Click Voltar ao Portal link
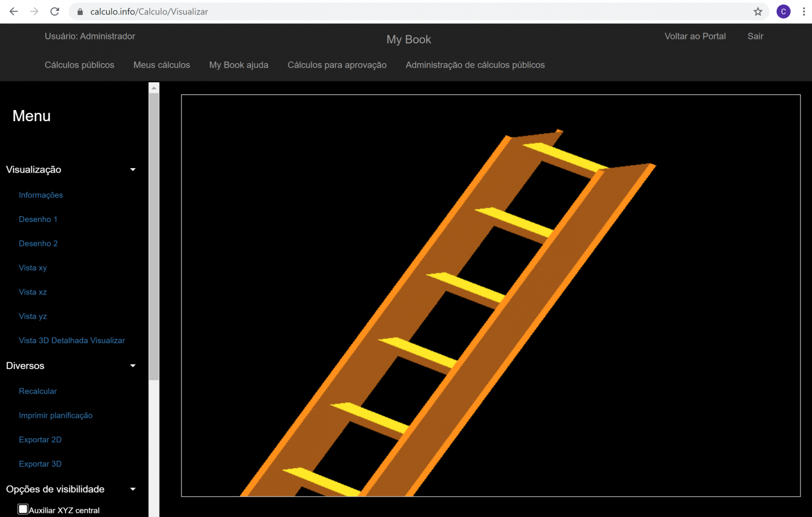Screen dimensions: 812x517 pos(695,36)
